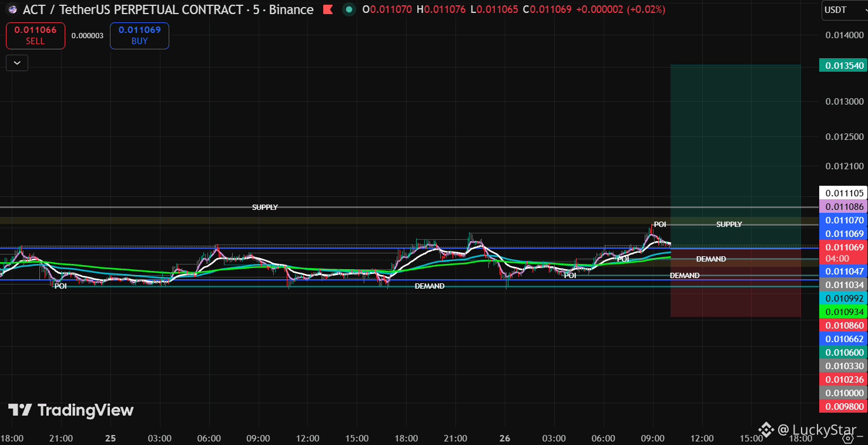Click the TradingView logo
Screen dimensions: 868x445
(x=71, y=410)
